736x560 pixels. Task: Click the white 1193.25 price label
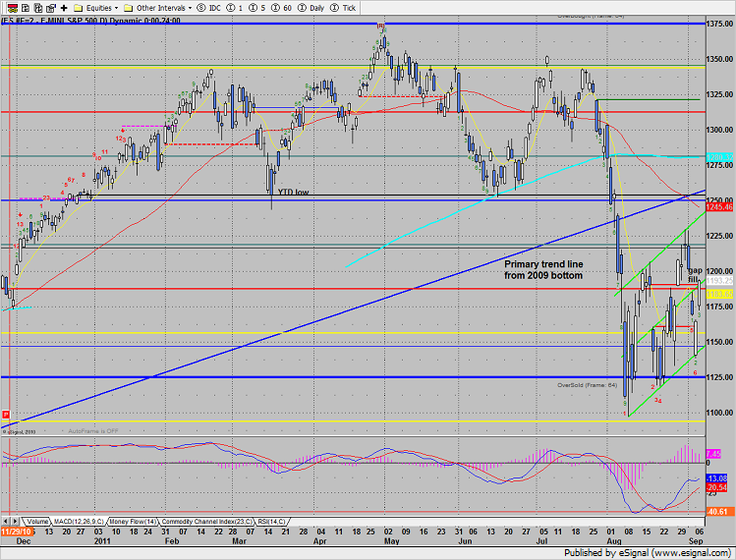(x=719, y=280)
